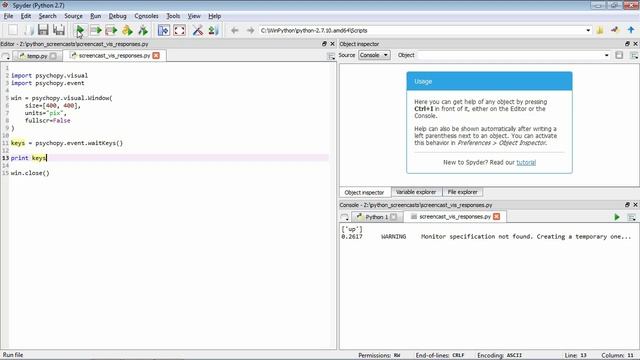Open the Debug menu

point(118,16)
